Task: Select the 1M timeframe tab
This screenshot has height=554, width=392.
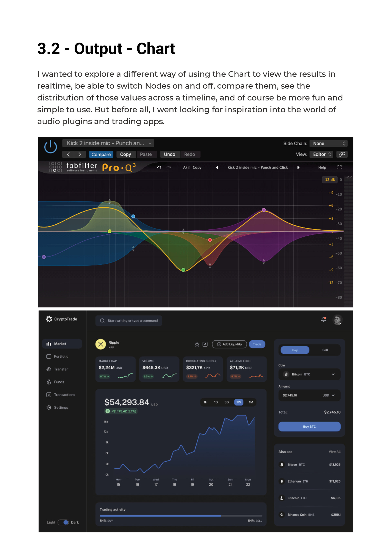Action: [251, 402]
